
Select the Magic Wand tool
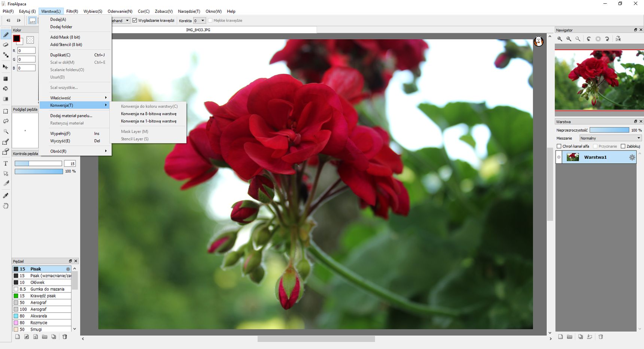click(6, 131)
